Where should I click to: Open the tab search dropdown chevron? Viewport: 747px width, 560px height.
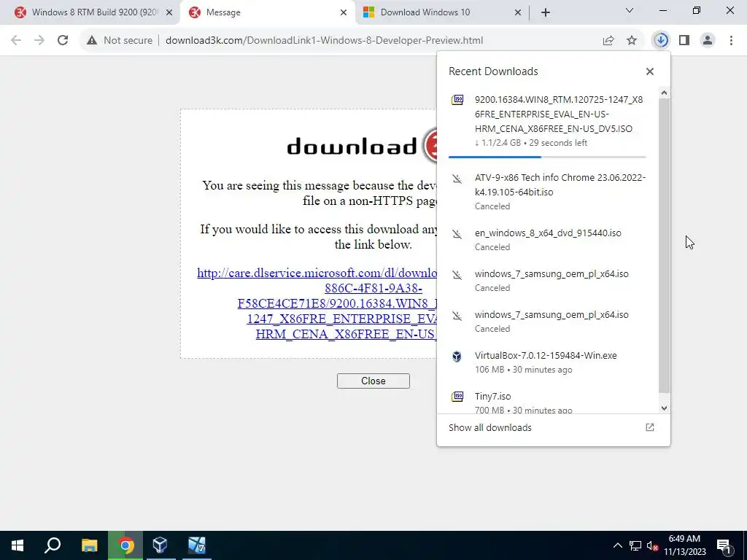click(630, 10)
